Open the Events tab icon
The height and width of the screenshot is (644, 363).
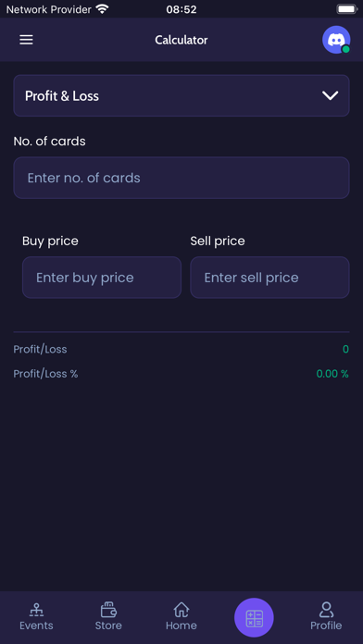(x=37, y=610)
